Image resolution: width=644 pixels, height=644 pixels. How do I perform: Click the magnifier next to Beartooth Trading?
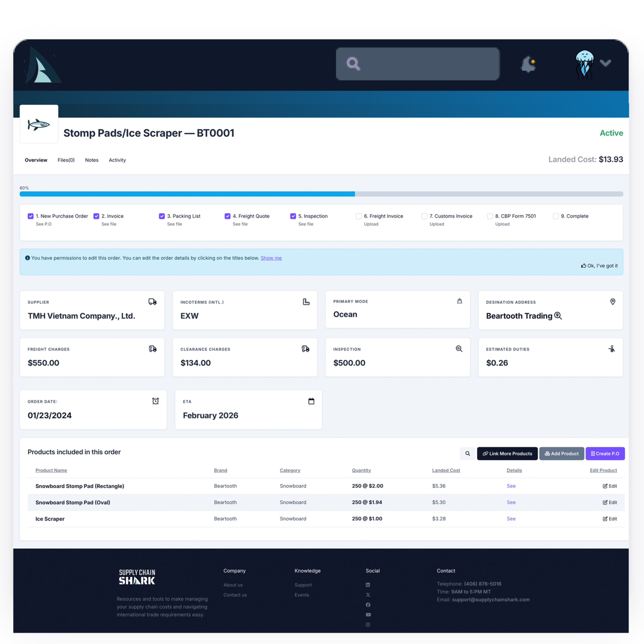tap(558, 316)
